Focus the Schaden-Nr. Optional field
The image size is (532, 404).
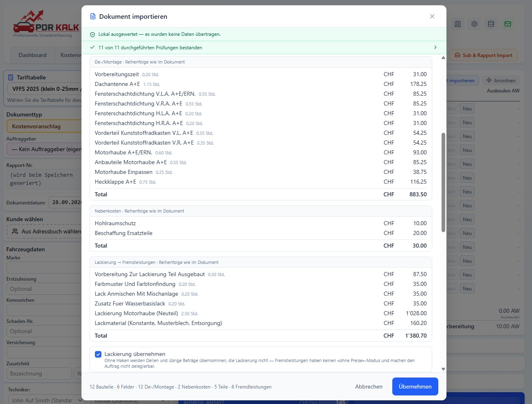click(x=45, y=331)
